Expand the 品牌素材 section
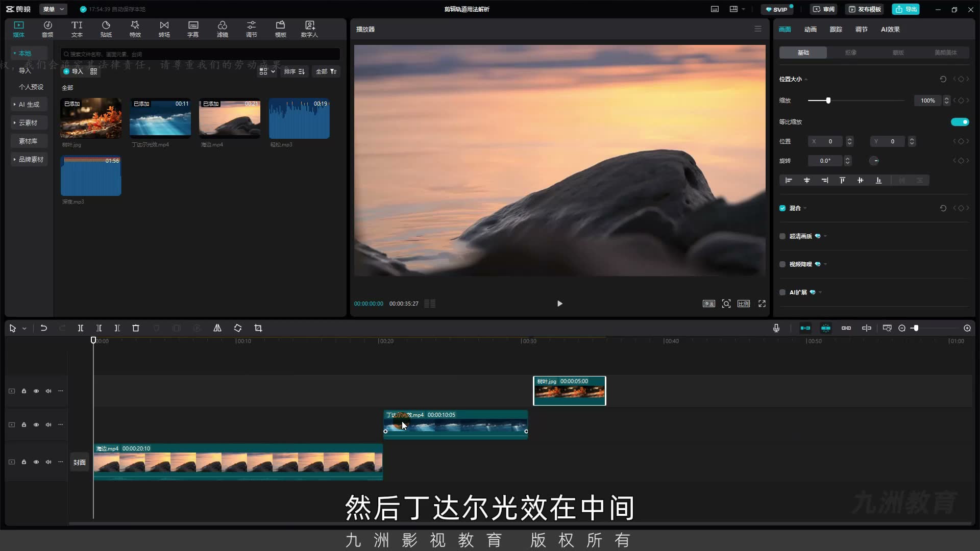This screenshot has height=551, width=980. click(x=29, y=160)
